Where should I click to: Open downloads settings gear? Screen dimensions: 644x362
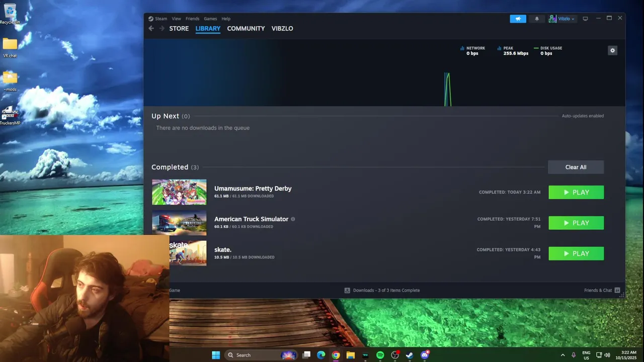[612, 50]
